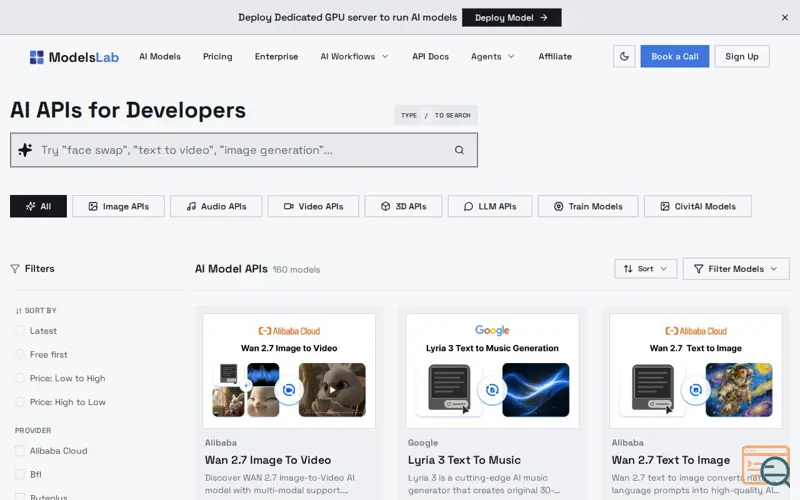Switch to Train Models tab

click(588, 206)
